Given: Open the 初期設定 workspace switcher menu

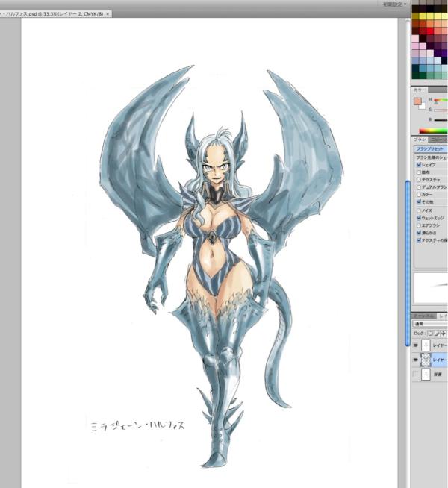Looking at the screenshot, I should [x=394, y=4].
